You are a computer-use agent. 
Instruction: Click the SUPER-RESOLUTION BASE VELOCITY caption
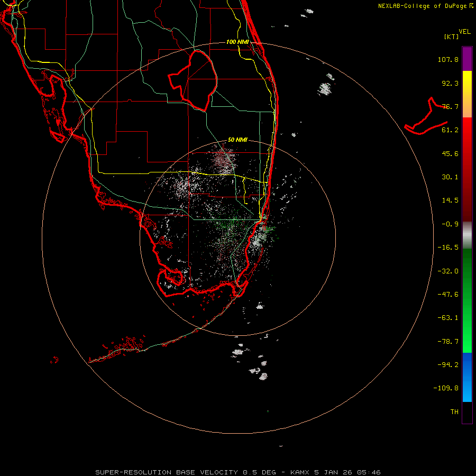pyautogui.click(x=167, y=472)
